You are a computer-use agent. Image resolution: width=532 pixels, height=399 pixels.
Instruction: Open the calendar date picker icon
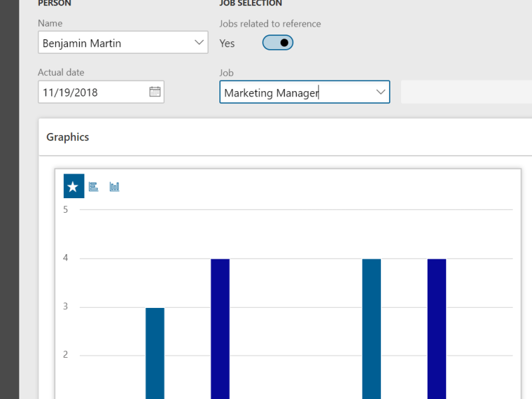(156, 91)
